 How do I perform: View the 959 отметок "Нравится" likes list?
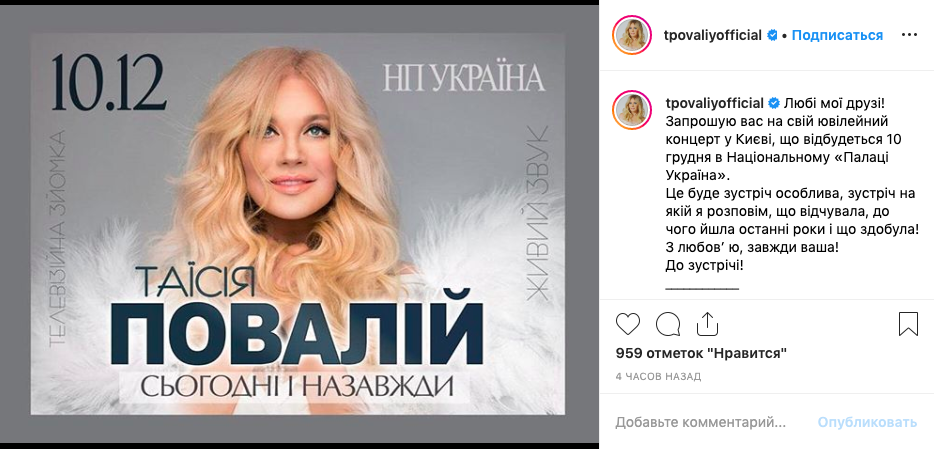click(x=701, y=353)
